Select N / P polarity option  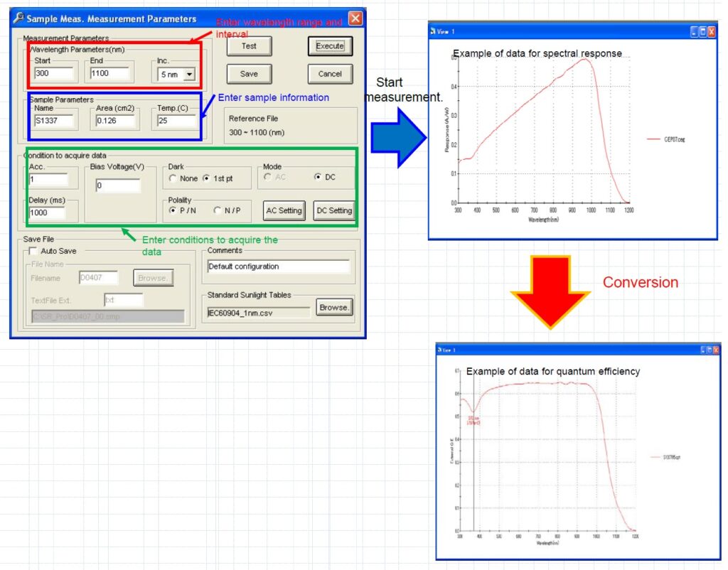[217, 210]
